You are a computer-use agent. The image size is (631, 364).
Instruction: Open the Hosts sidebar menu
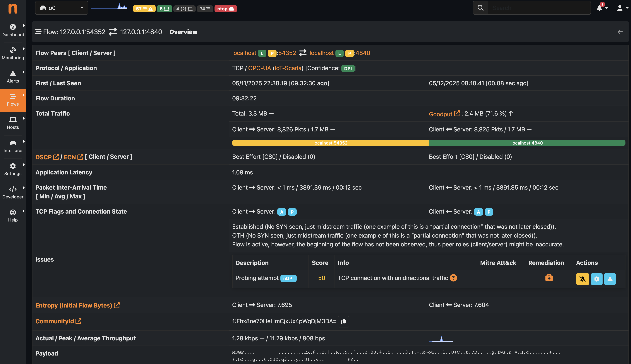pos(13,123)
